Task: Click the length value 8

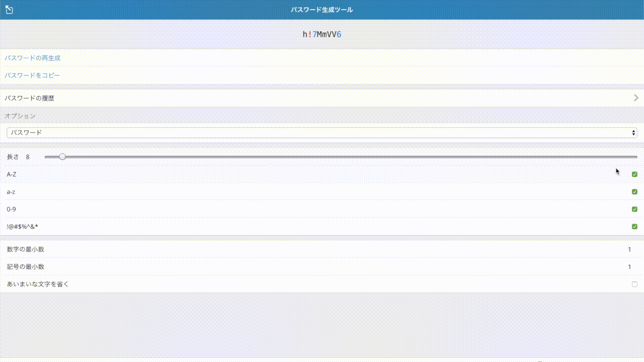Action: [28, 157]
